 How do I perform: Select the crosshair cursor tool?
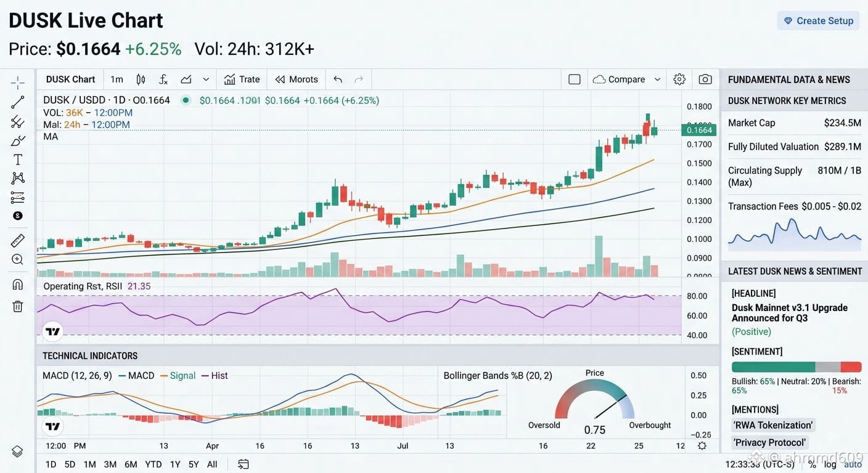[x=17, y=83]
